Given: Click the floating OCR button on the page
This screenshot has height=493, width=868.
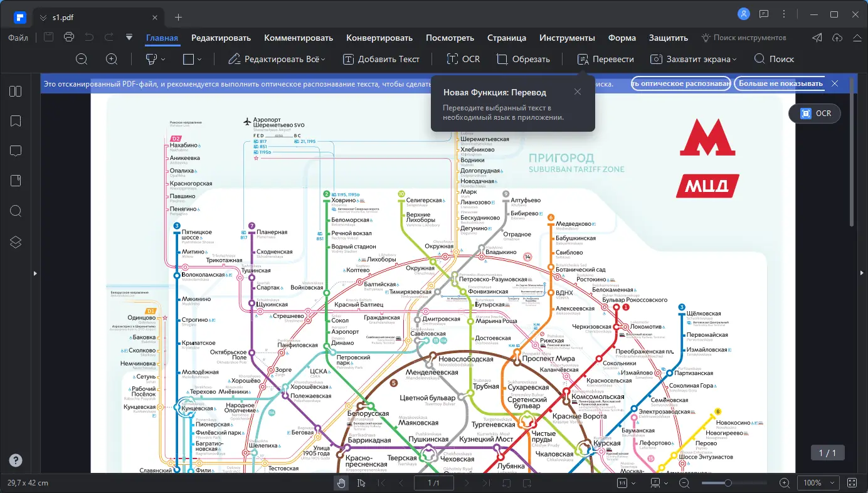Looking at the screenshot, I should (x=815, y=114).
